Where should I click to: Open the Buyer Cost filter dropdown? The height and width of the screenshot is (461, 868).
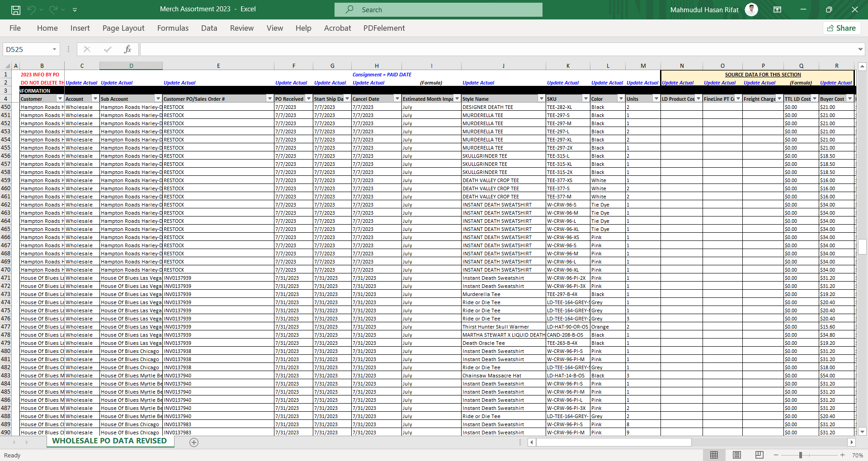point(849,99)
